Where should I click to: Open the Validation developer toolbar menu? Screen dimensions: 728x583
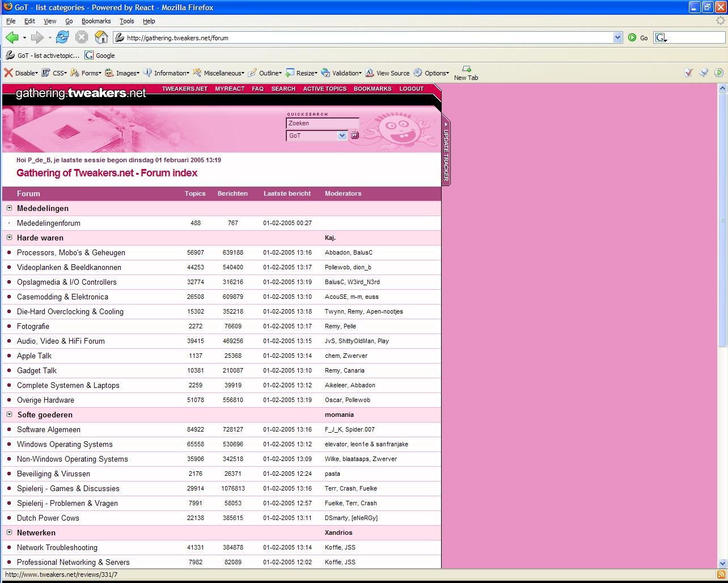click(341, 73)
